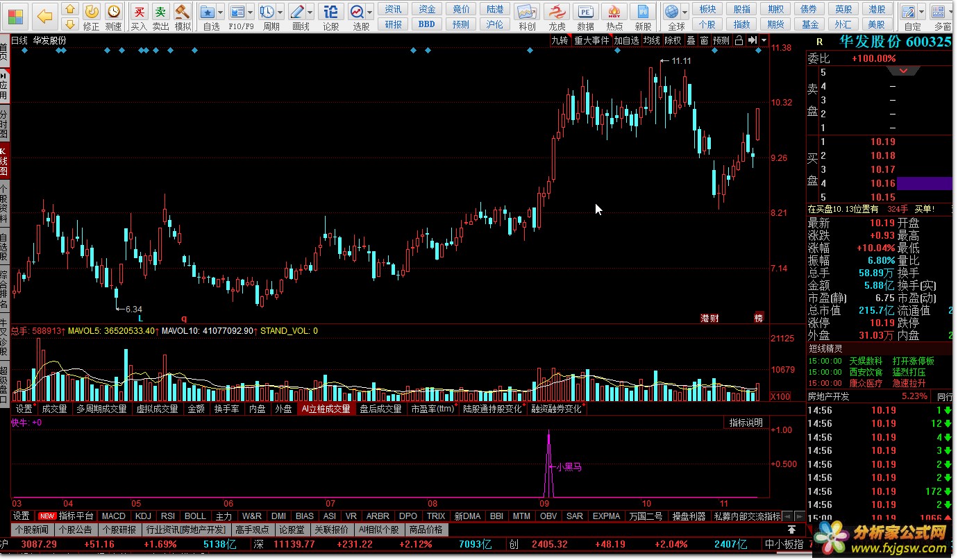Click the 指标说明 indicator description button
This screenshot has width=958, height=560.
click(x=746, y=423)
